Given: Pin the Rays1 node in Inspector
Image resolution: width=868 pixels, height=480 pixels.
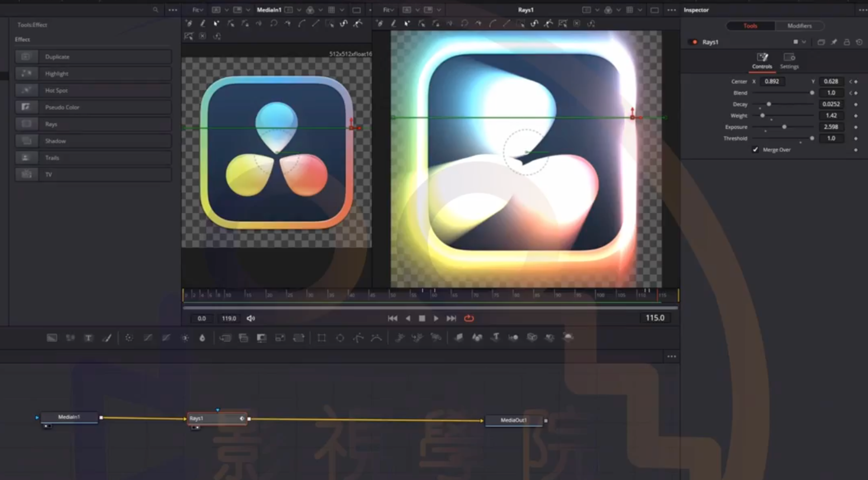Looking at the screenshot, I should click(x=834, y=42).
